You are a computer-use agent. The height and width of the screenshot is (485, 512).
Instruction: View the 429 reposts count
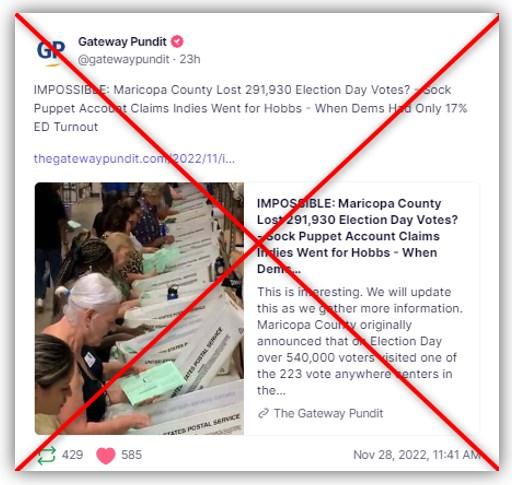(72, 455)
